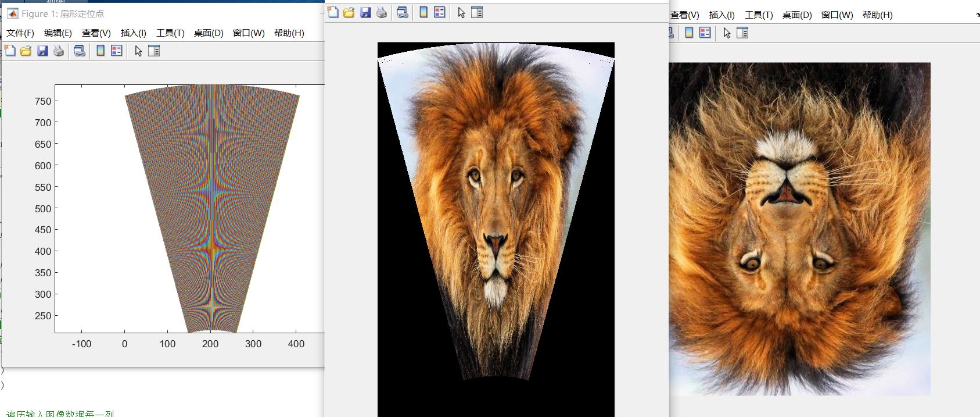Open 编辑(E) menu in Figure 1
Screen dimensions: 980x417
pos(58,33)
